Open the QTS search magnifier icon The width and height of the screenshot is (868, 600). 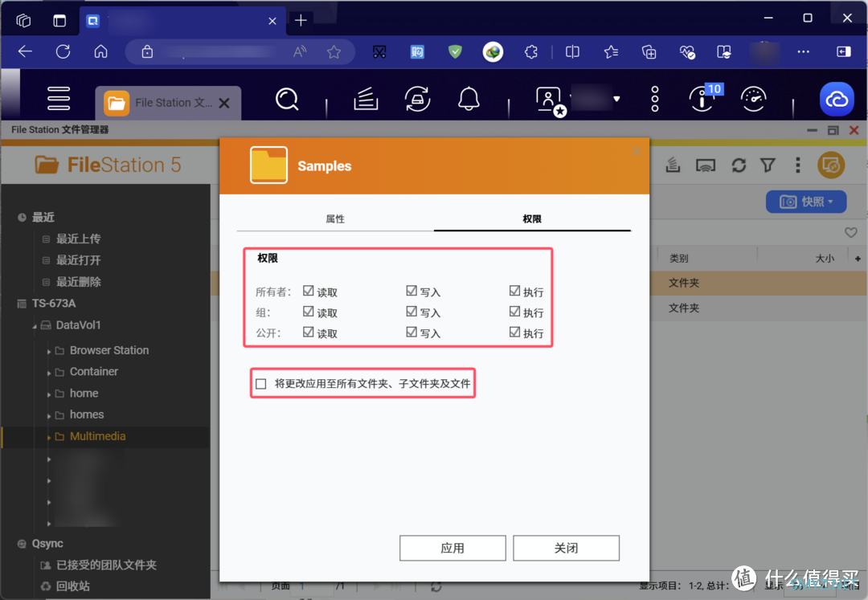[287, 99]
